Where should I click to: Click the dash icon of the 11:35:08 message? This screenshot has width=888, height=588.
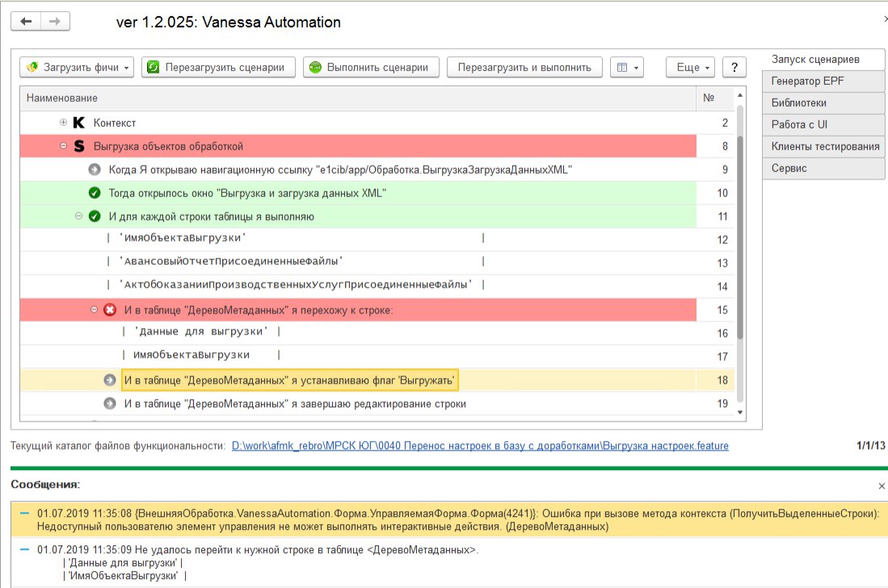24,514
